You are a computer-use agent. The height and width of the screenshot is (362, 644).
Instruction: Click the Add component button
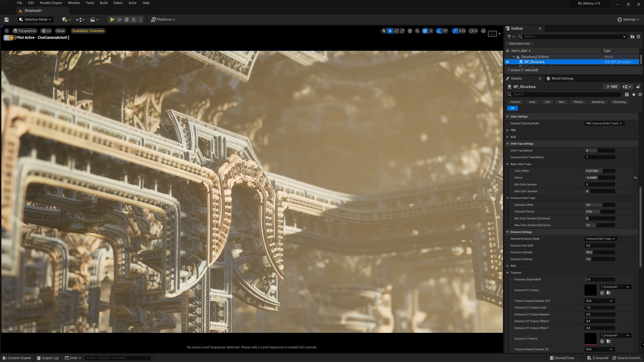coord(612,86)
